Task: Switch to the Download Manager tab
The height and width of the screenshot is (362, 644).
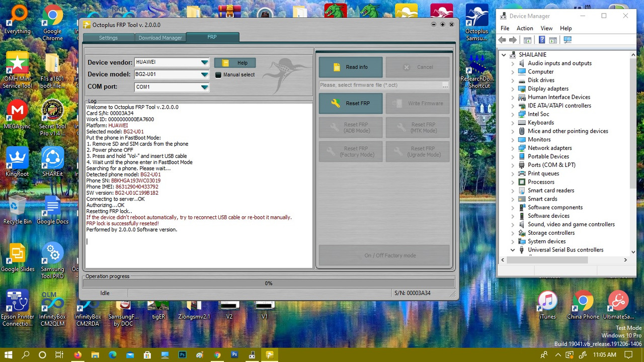Action: [160, 38]
